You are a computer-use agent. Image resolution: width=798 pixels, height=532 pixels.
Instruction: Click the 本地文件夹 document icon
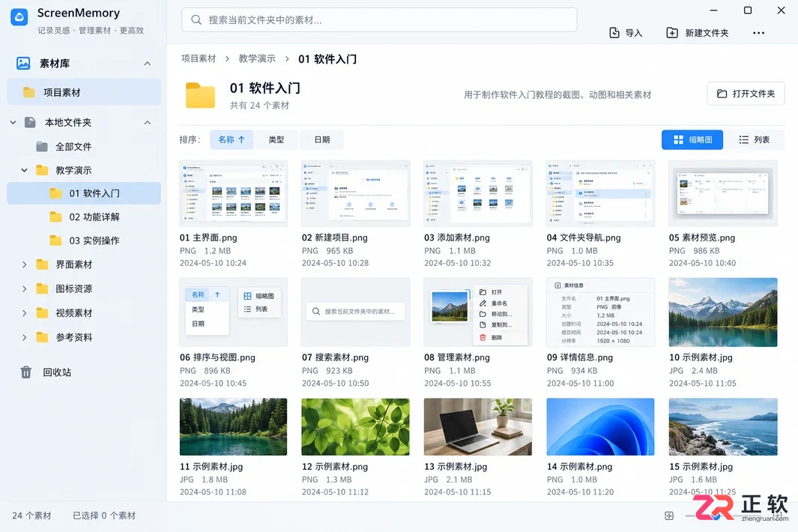point(30,122)
